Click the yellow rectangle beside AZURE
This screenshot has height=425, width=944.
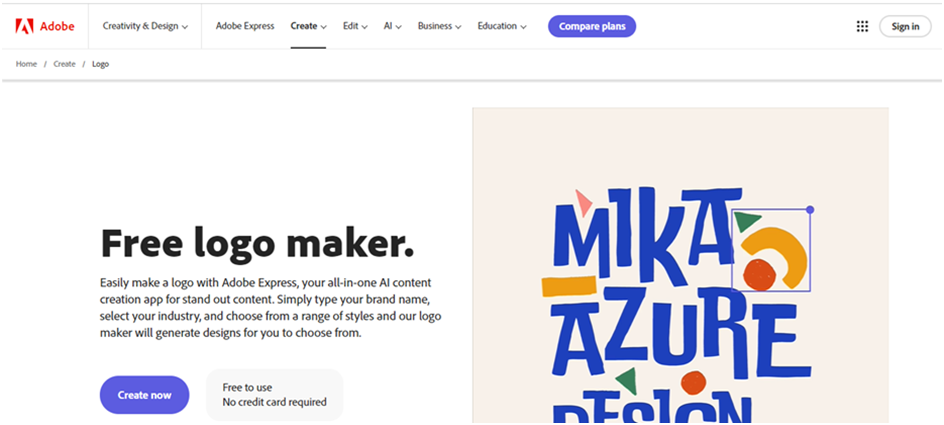click(x=568, y=287)
